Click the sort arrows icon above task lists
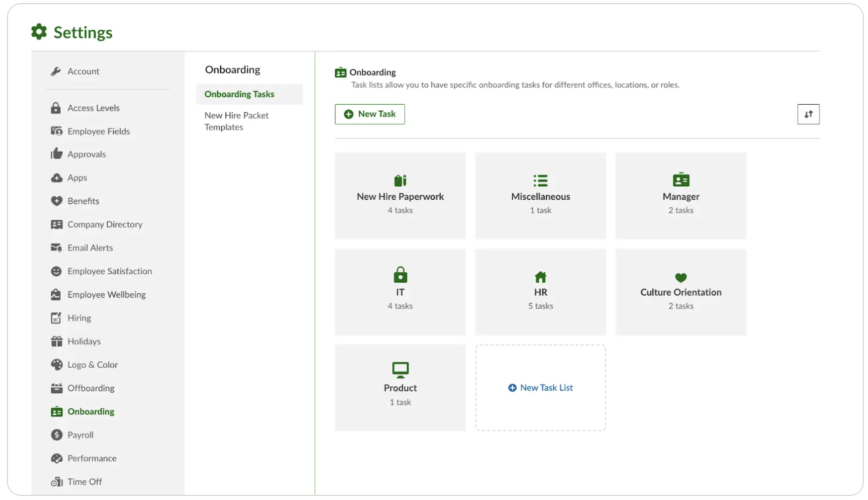The width and height of the screenshot is (868, 500). pyautogui.click(x=808, y=114)
